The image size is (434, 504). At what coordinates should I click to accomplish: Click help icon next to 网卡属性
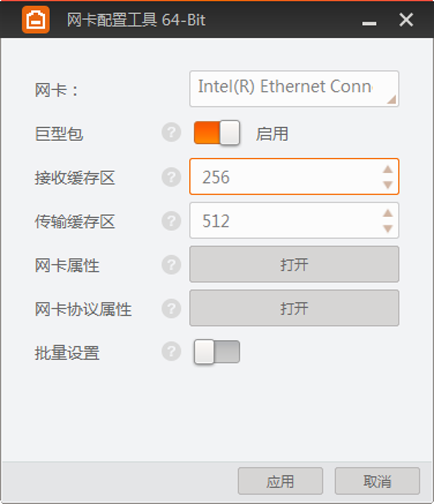pos(171,265)
